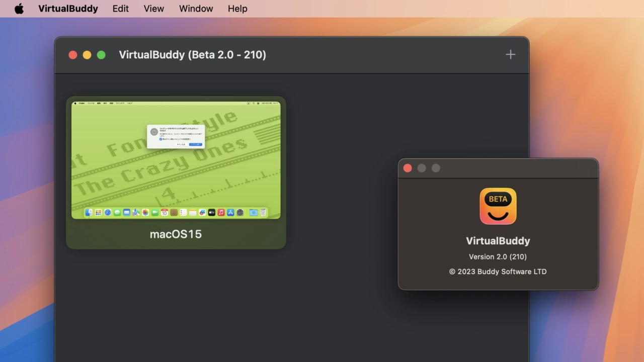Open the Apple menu
Viewport: 644px width, 362px height.
pos(19,9)
